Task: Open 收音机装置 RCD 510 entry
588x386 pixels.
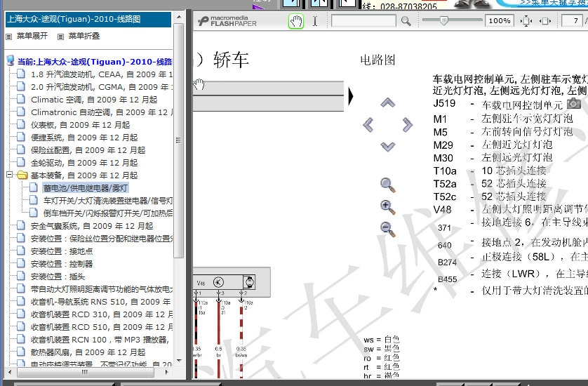Action: click(x=102, y=327)
